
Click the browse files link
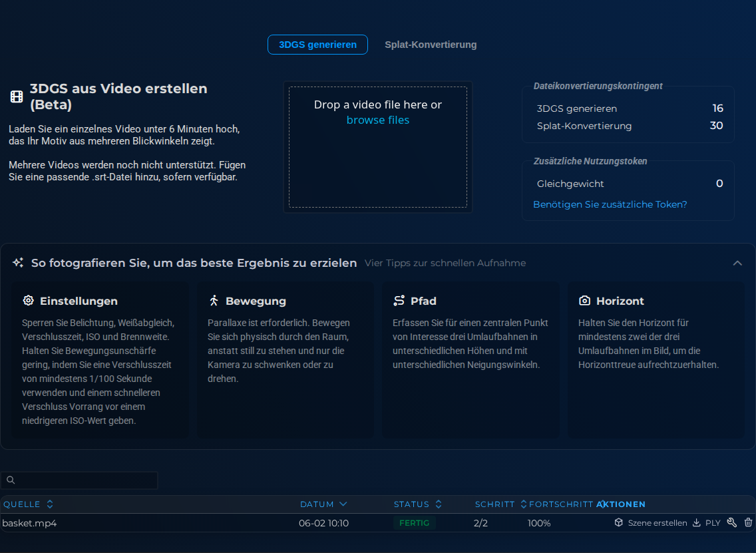click(377, 120)
